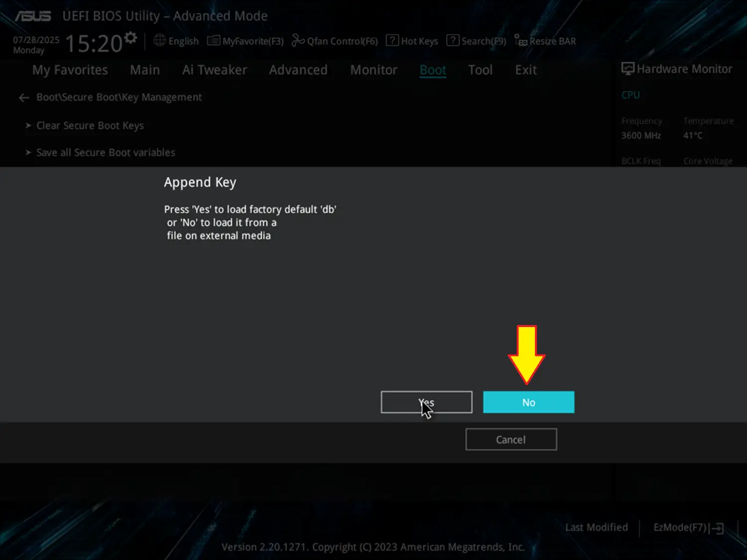747x560 pixels.
Task: Click the EzMode exit arrow icon
Action: click(717, 528)
